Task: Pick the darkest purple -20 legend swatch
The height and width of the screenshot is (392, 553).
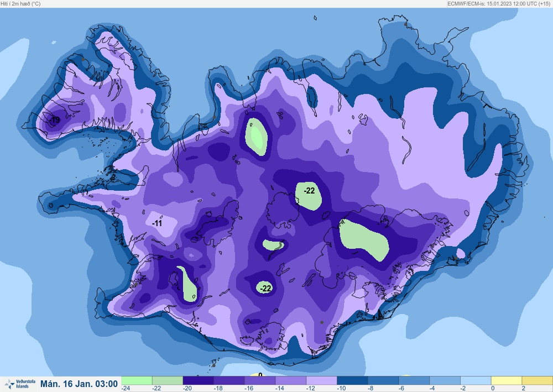Action: click(198, 380)
